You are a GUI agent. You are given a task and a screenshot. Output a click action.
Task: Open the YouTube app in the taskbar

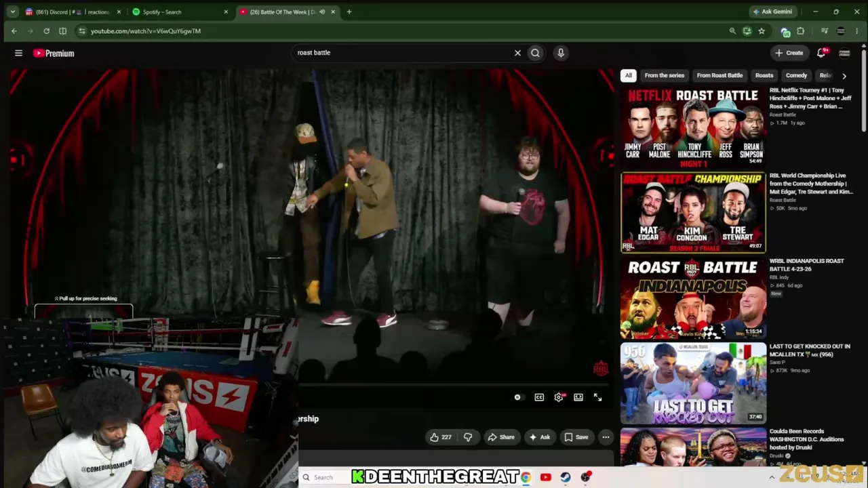[545, 477]
